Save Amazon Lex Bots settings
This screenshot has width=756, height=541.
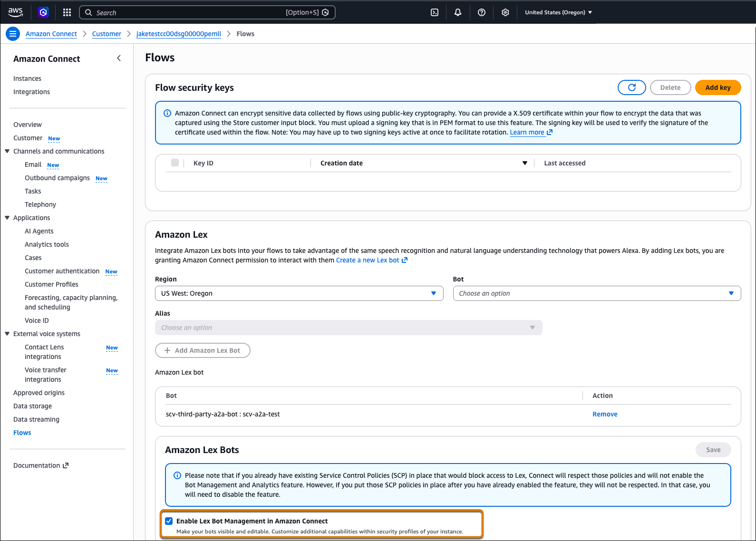[x=713, y=450]
